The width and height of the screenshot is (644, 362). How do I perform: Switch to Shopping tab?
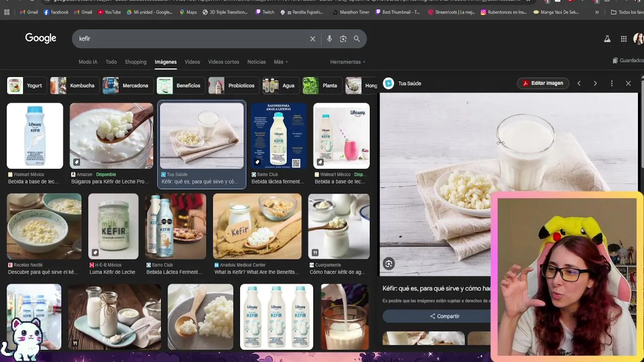tap(135, 62)
